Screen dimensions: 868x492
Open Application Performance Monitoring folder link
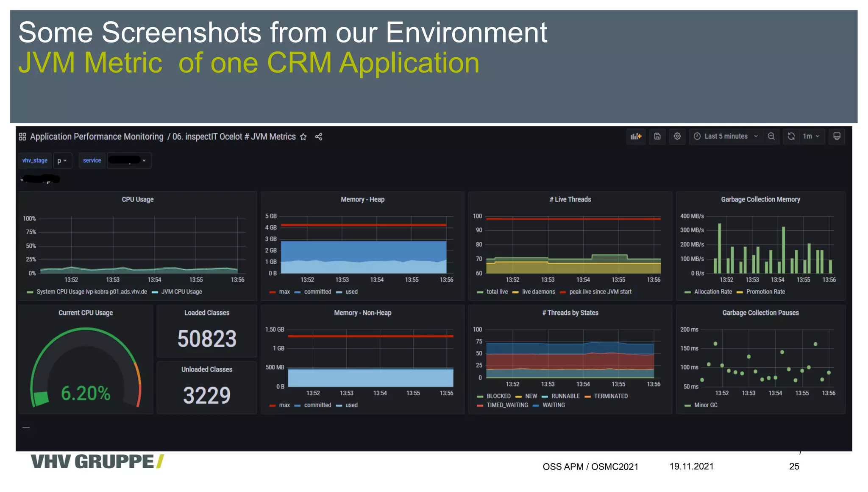pos(97,137)
